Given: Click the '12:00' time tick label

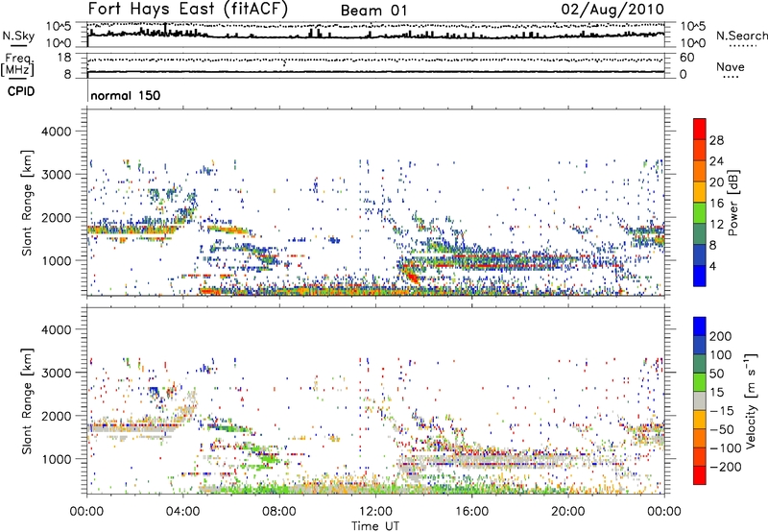Looking at the screenshot, I should (375, 512).
